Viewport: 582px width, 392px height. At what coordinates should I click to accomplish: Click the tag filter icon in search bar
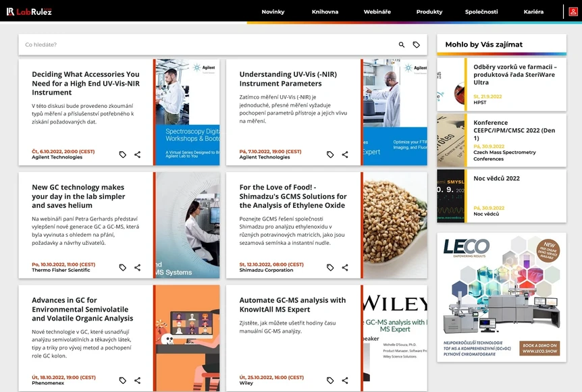pyautogui.click(x=417, y=45)
